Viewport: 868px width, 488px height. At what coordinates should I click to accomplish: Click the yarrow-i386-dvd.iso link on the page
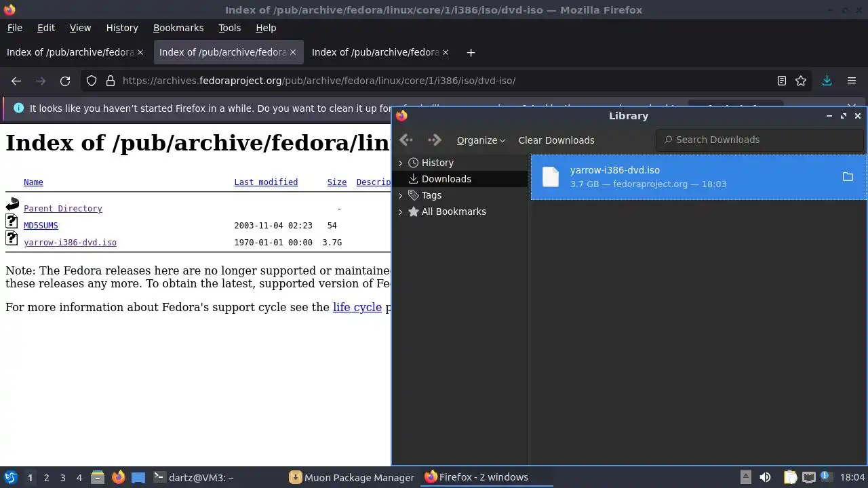pos(70,243)
